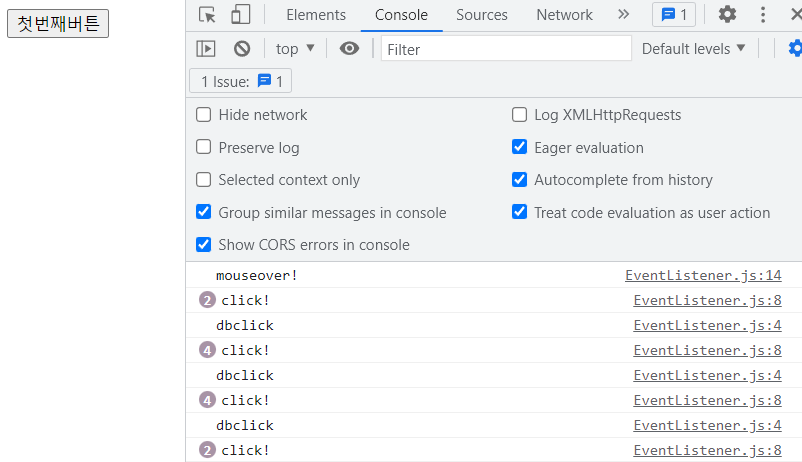Switch to the Network tab
This screenshot has height=462, width=802.
coord(564,15)
